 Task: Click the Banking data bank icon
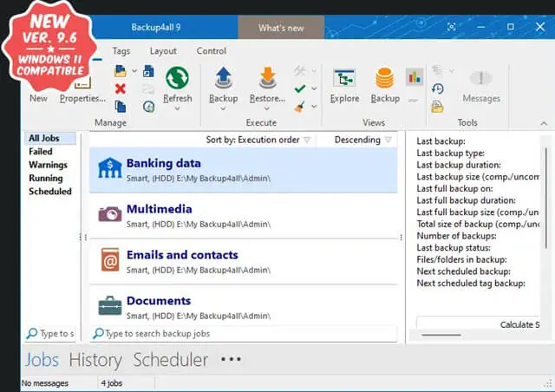[110, 167]
